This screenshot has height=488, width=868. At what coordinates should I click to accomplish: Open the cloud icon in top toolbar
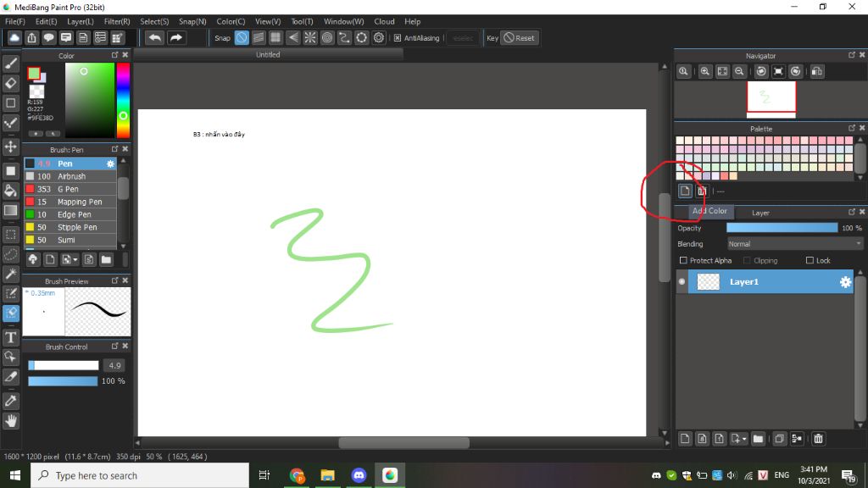coord(14,37)
